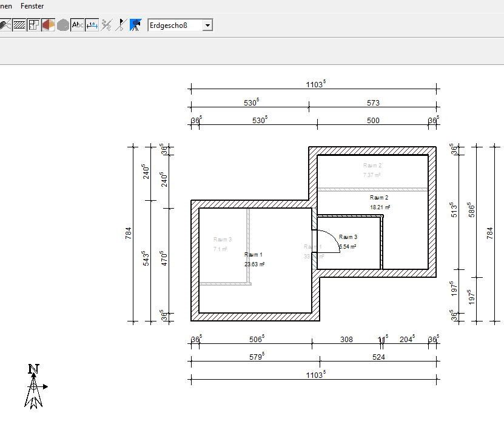Toggle the dimension lines display icon
This screenshot has width=504, height=424.
pyautogui.click(x=92, y=25)
